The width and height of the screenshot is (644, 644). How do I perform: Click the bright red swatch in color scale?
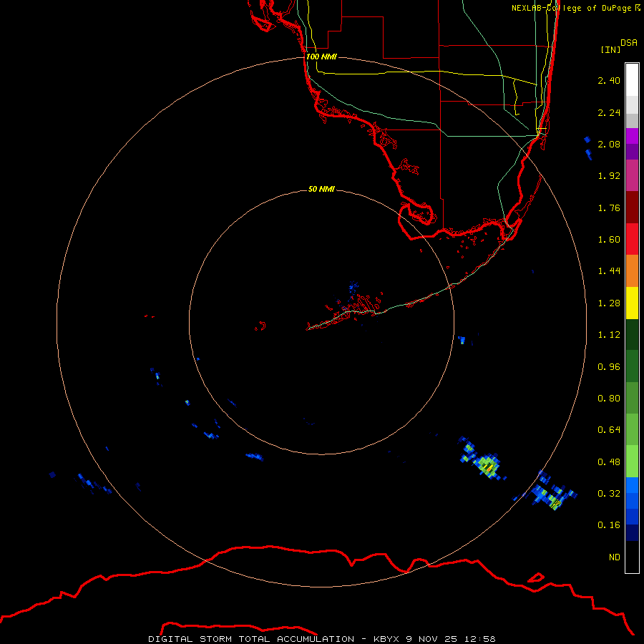[632, 239]
